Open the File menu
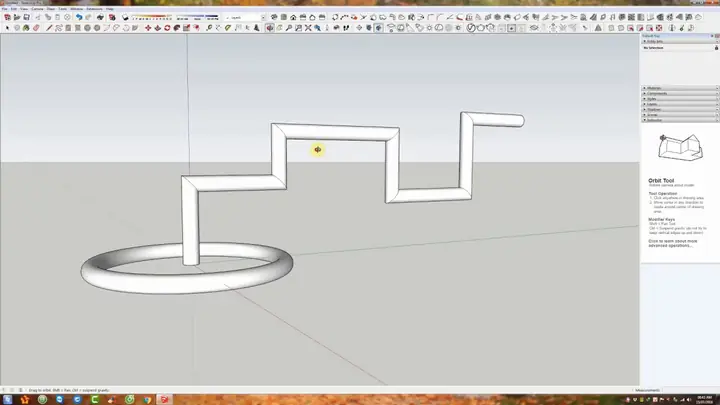This screenshot has width=720, height=405. 4,9
